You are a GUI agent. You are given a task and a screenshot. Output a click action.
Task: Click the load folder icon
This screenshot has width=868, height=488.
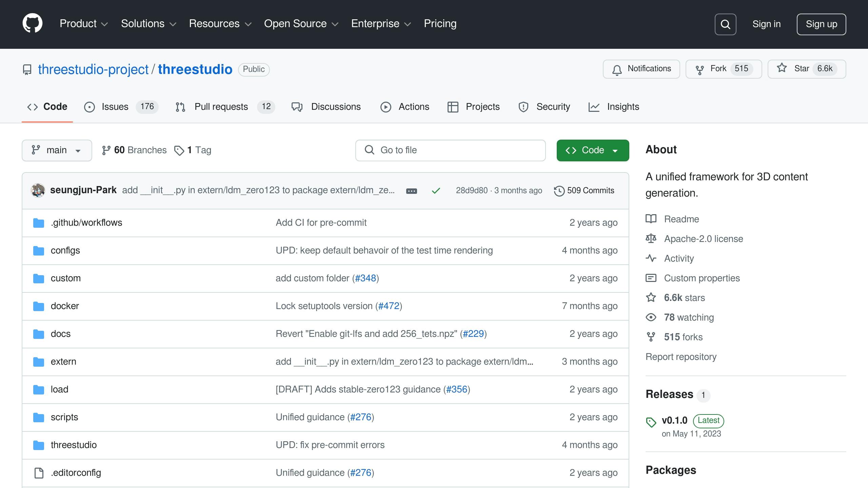click(x=39, y=389)
